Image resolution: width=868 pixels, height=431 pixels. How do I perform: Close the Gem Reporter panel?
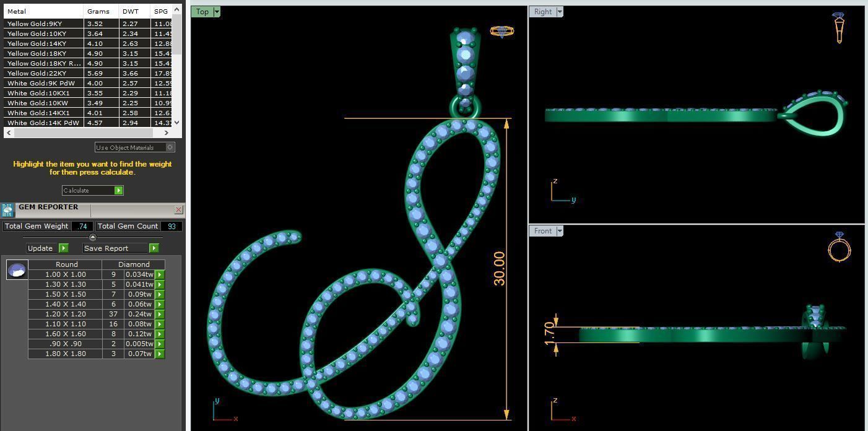(x=179, y=209)
